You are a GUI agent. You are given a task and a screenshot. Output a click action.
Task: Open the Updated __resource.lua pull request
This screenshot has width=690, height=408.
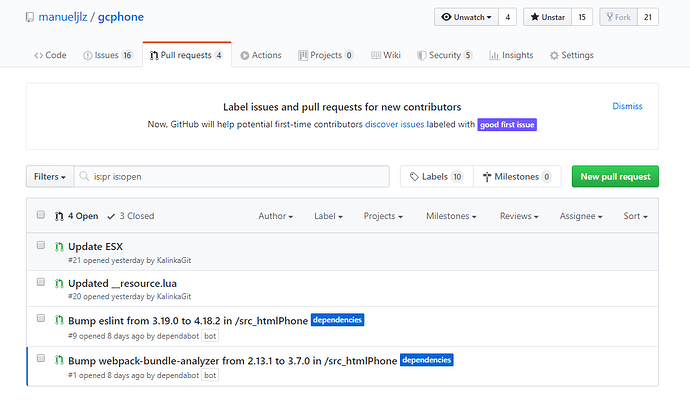pos(122,283)
